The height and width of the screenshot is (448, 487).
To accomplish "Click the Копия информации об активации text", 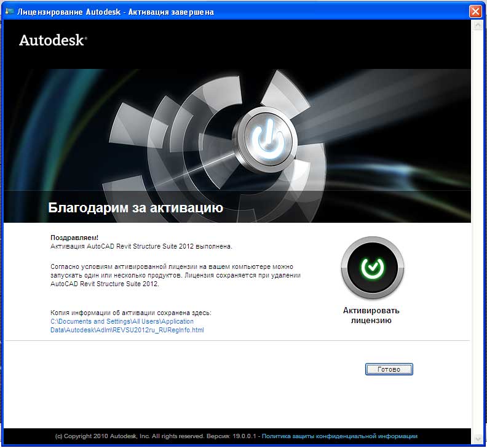I will tap(130, 313).
